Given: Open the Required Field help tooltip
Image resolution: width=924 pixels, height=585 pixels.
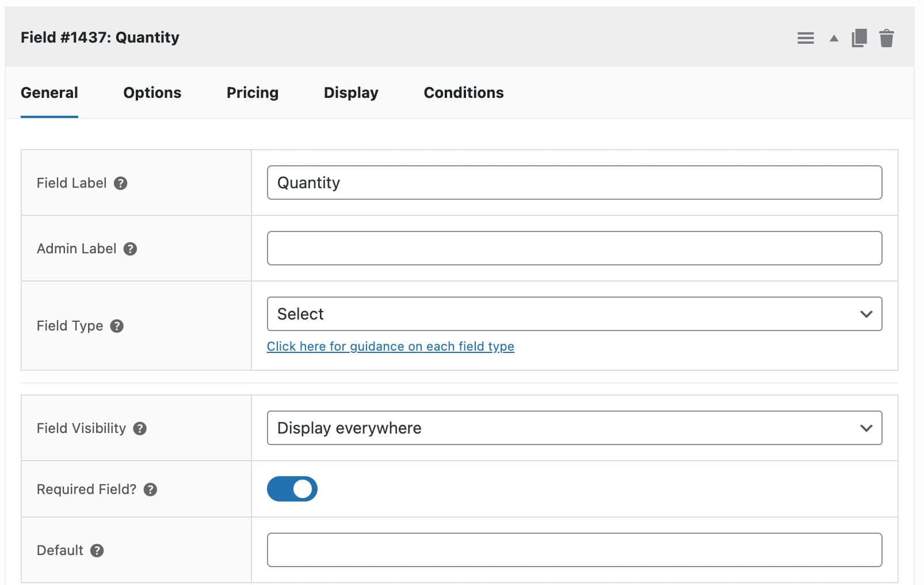Looking at the screenshot, I should click(151, 489).
